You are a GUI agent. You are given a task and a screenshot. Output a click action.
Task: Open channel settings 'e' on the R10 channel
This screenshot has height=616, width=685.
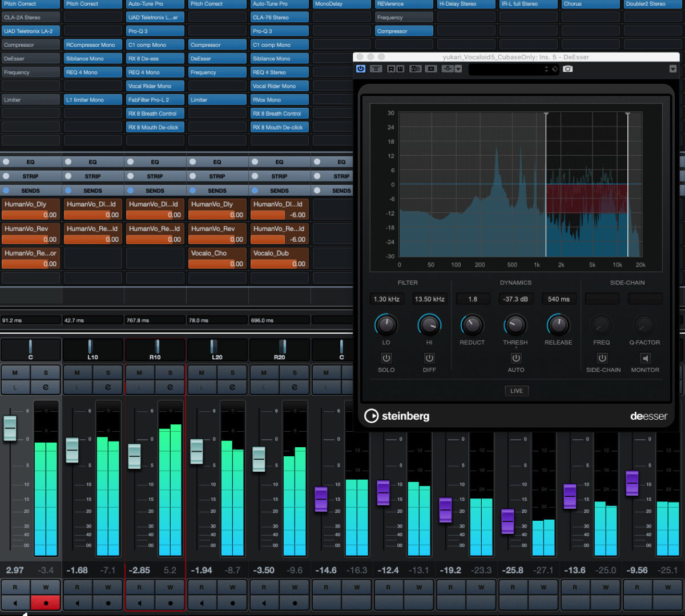coord(170,387)
